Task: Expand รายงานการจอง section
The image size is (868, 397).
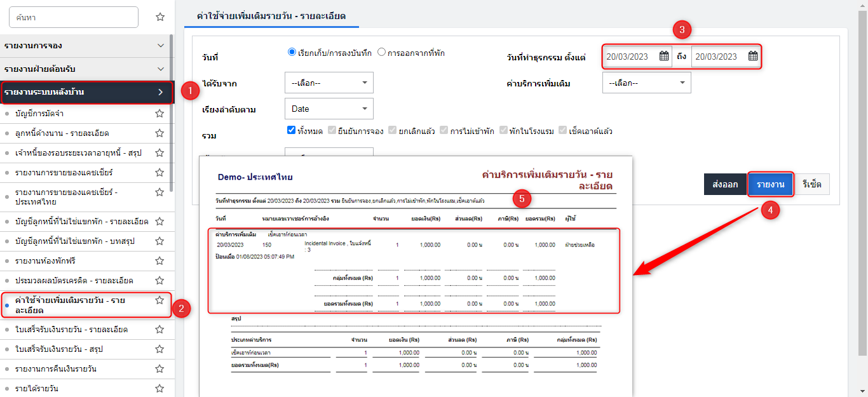Action: click(x=85, y=46)
